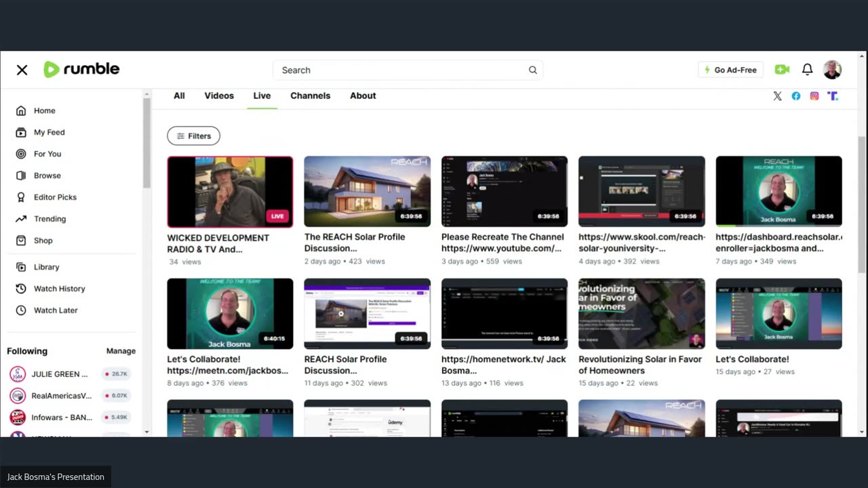Open JULIE GREEN channel avatar
Screen dimensions: 868x488
pos(18,374)
